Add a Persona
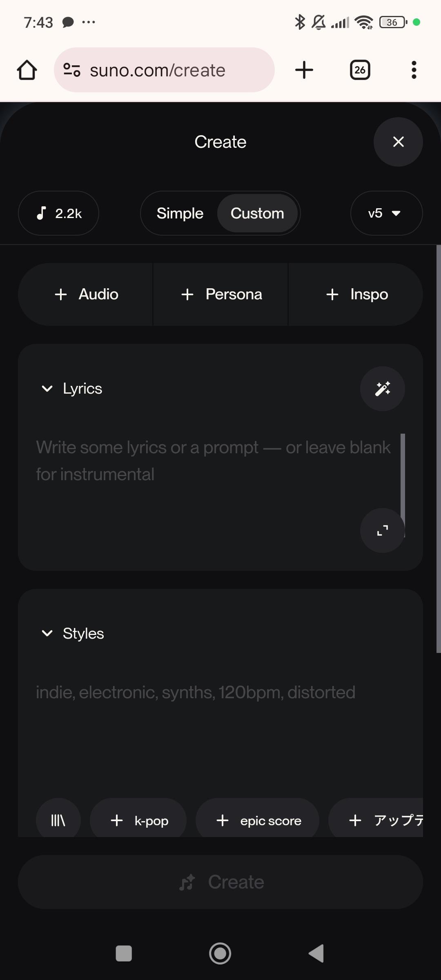 pyautogui.click(x=221, y=294)
